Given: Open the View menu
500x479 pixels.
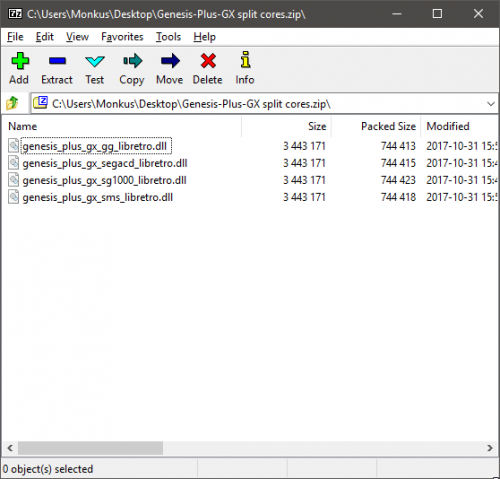Looking at the screenshot, I should [x=77, y=37].
